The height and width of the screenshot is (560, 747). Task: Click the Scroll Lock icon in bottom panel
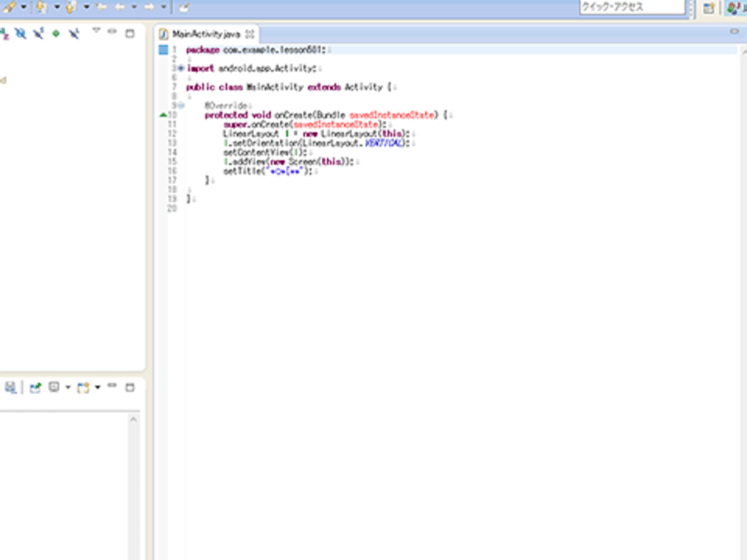pos(11,387)
